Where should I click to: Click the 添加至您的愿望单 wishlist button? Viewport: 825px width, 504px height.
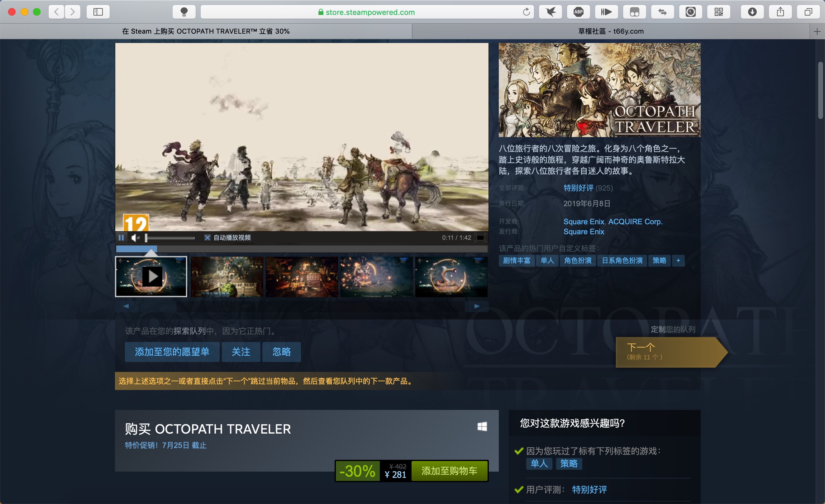click(x=172, y=352)
